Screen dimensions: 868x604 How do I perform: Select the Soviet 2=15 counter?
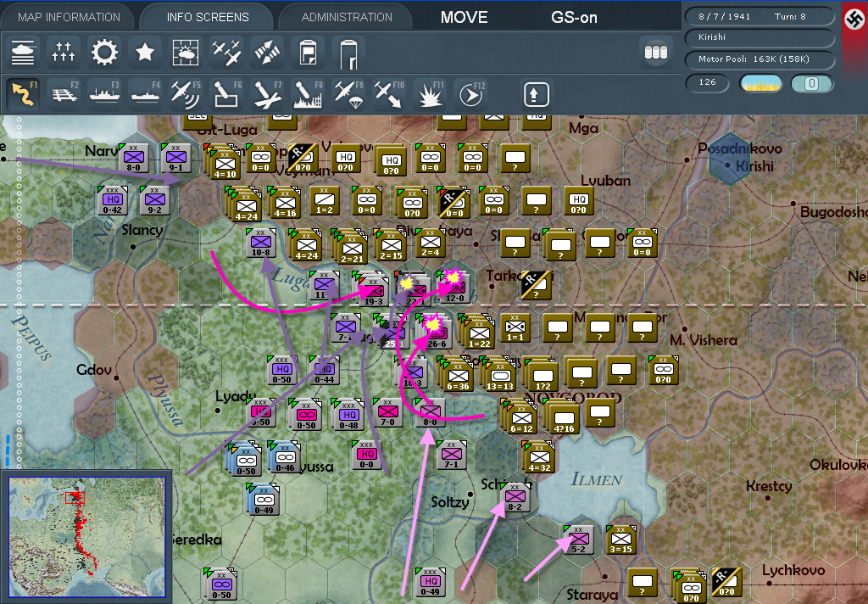(390, 243)
